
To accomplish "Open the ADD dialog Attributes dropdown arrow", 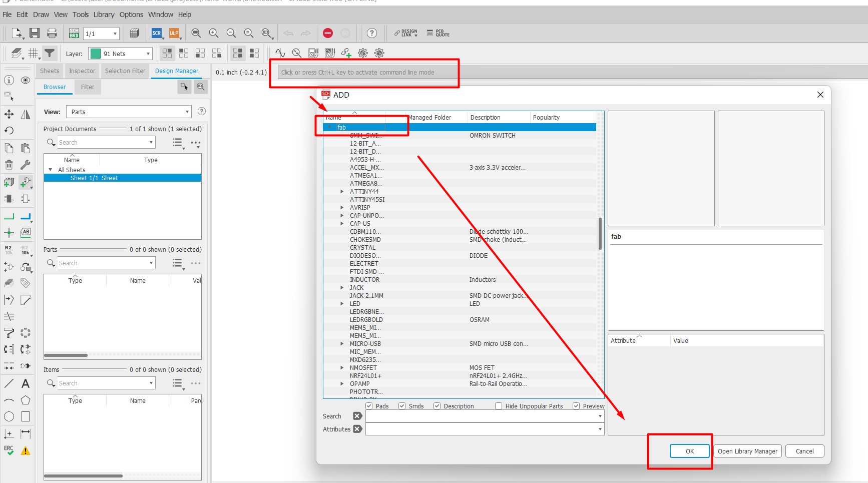I will click(x=600, y=429).
